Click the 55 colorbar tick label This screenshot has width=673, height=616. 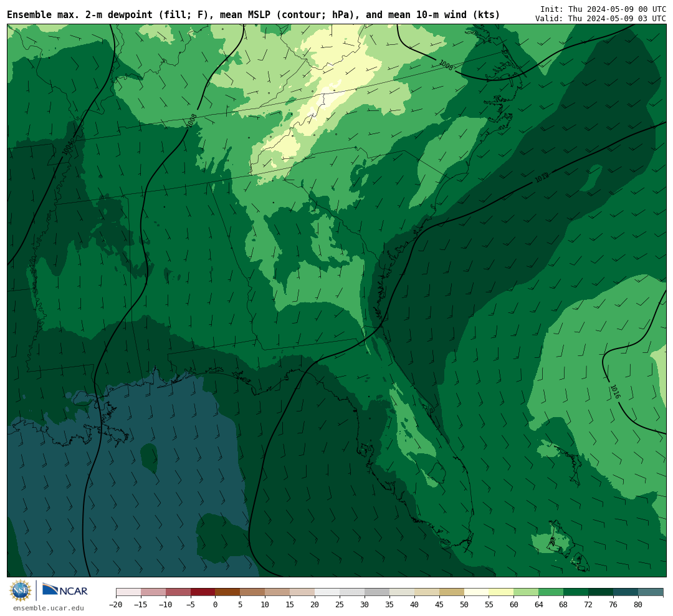pos(489,605)
